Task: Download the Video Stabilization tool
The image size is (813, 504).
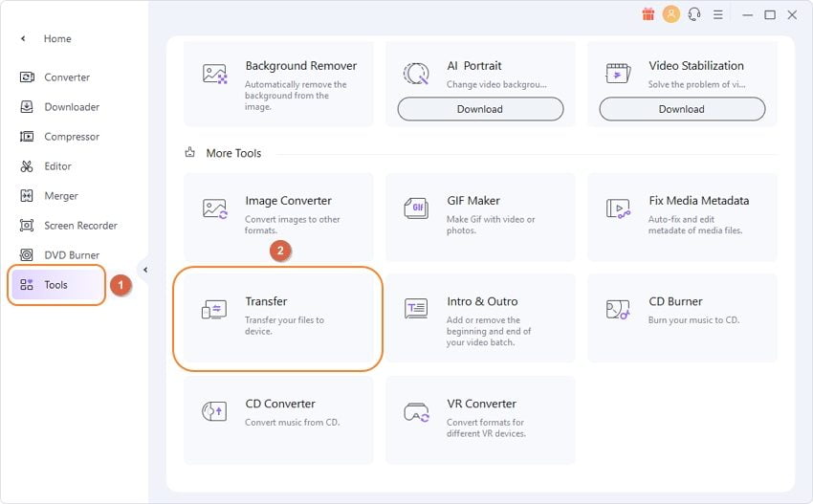Action: (x=681, y=109)
